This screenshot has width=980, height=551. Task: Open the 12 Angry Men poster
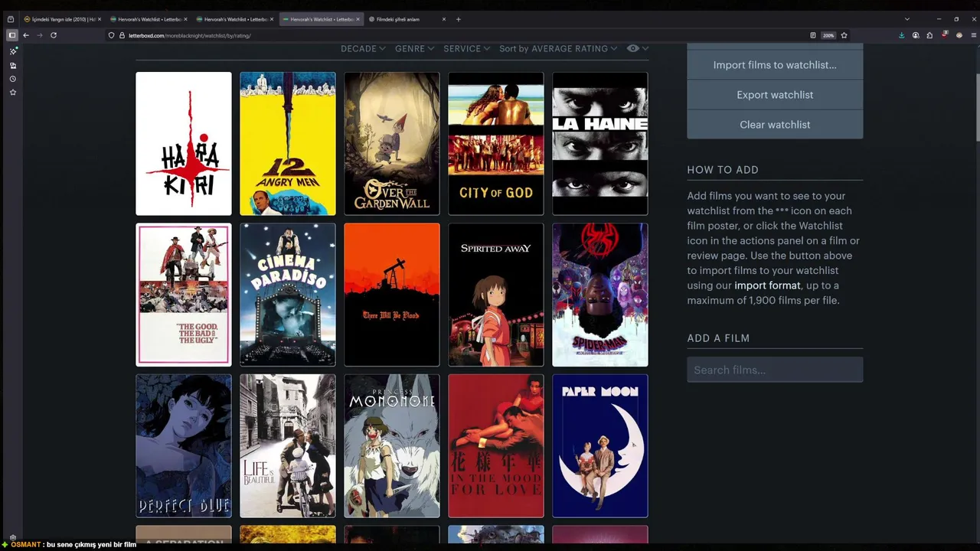click(x=288, y=144)
